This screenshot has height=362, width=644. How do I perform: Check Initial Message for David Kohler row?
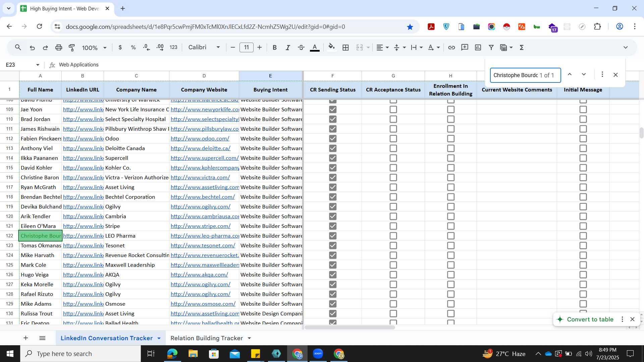tap(583, 168)
